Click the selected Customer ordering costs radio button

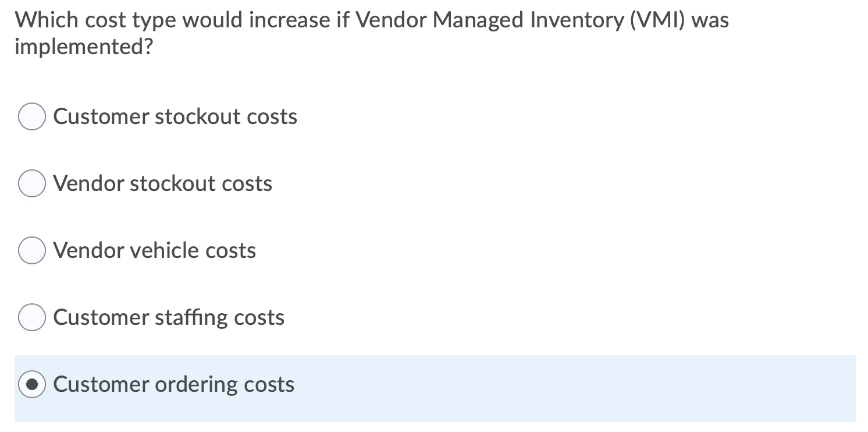(32, 384)
